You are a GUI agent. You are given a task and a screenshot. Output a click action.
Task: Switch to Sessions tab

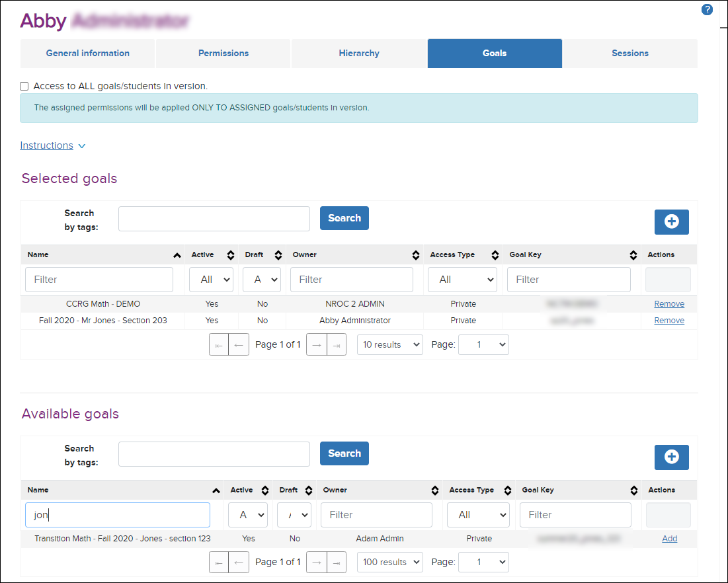click(630, 54)
